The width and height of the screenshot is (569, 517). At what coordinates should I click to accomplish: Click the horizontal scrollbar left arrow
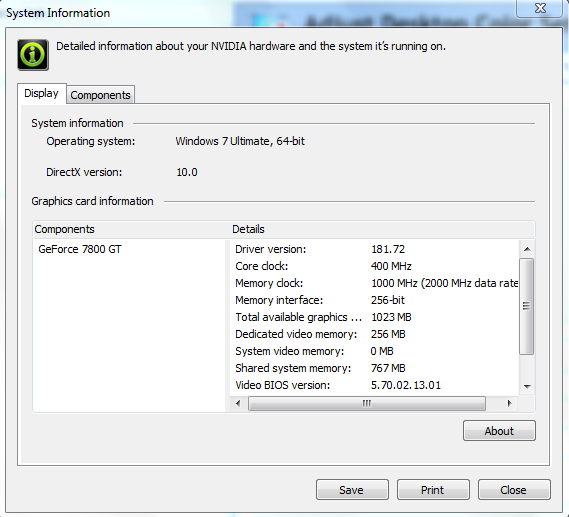(x=238, y=403)
